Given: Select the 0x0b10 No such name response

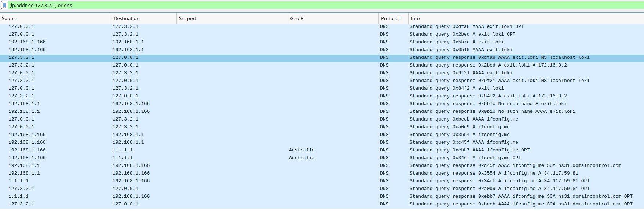Looking at the screenshot, I should (x=322, y=111).
